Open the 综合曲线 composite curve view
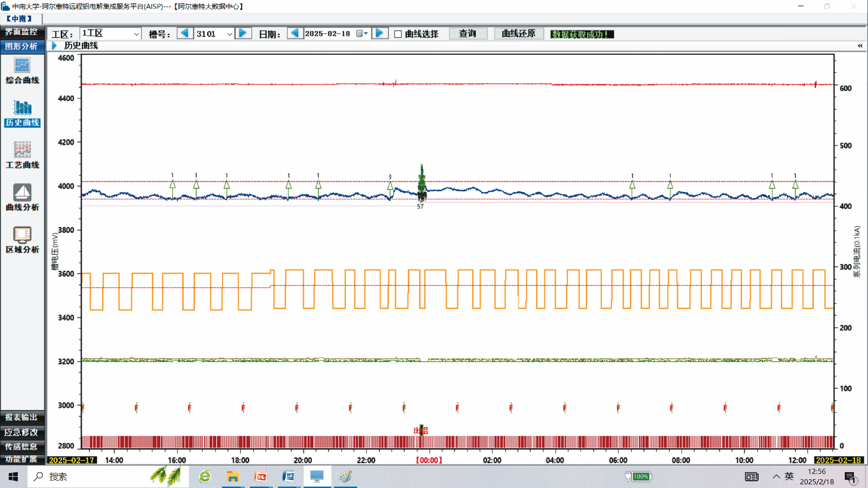Image resolution: width=868 pixels, height=488 pixels. [x=22, y=70]
